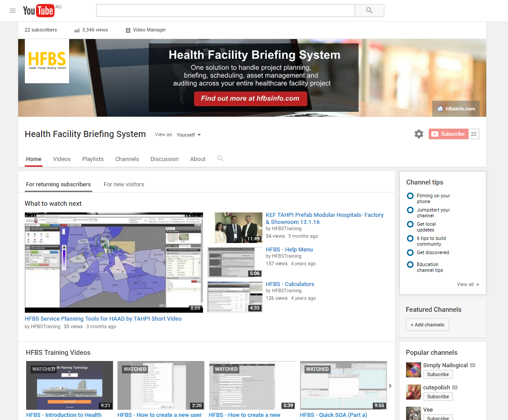The height and width of the screenshot is (420, 508).
Task: Open 'HFBS - Calculators' video title
Action: (290, 284)
